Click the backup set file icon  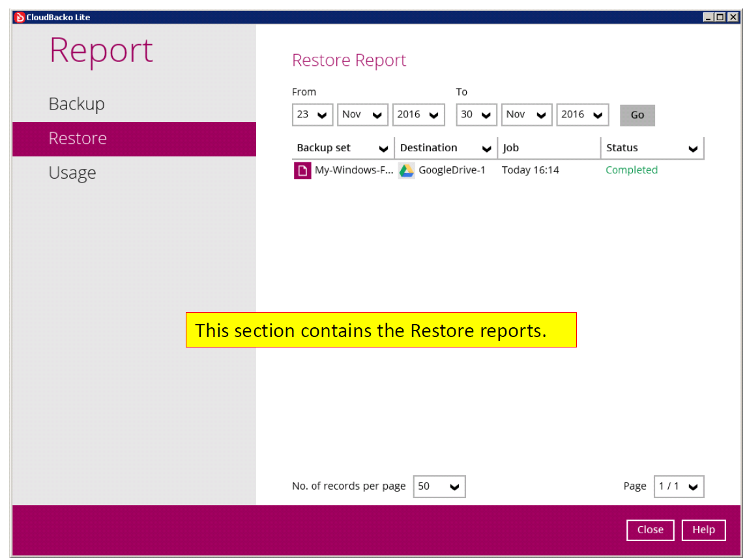coord(302,171)
